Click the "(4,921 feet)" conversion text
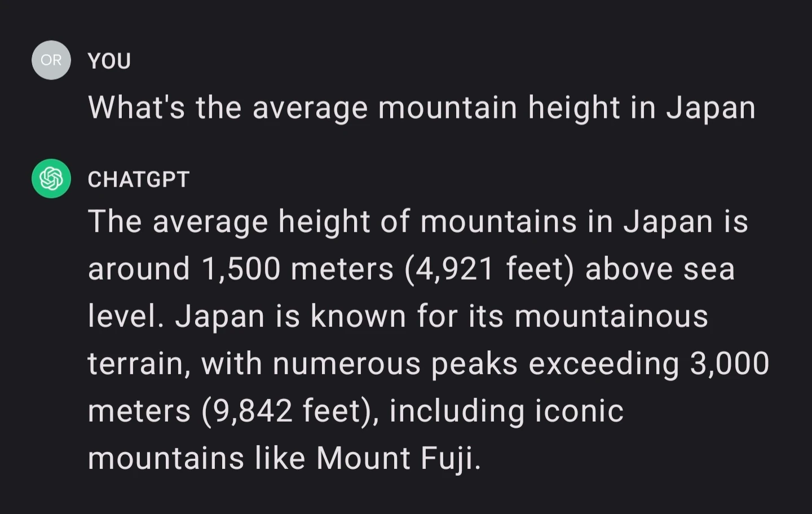 pos(489,268)
